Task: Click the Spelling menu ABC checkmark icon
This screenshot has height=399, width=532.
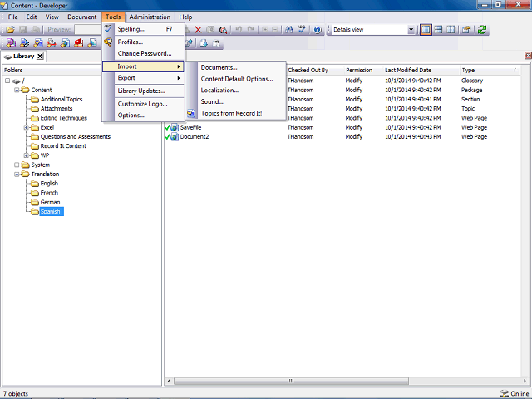Action: [x=108, y=29]
